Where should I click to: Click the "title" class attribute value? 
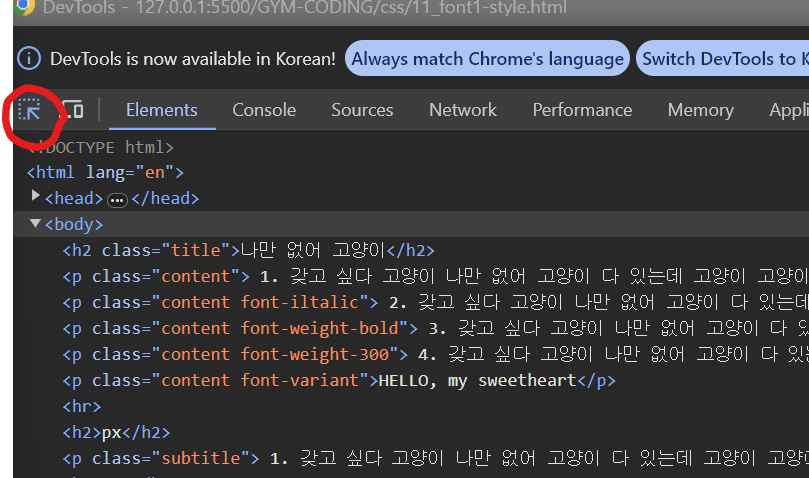(196, 250)
